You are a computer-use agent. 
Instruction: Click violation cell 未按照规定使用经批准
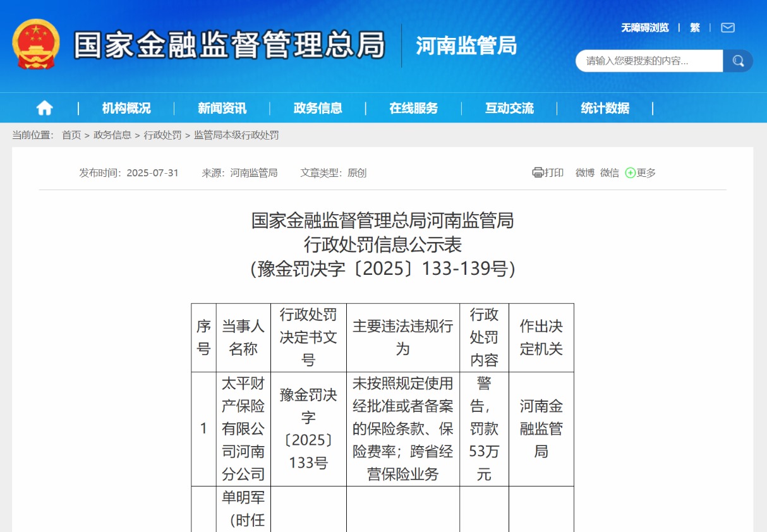[403, 429]
